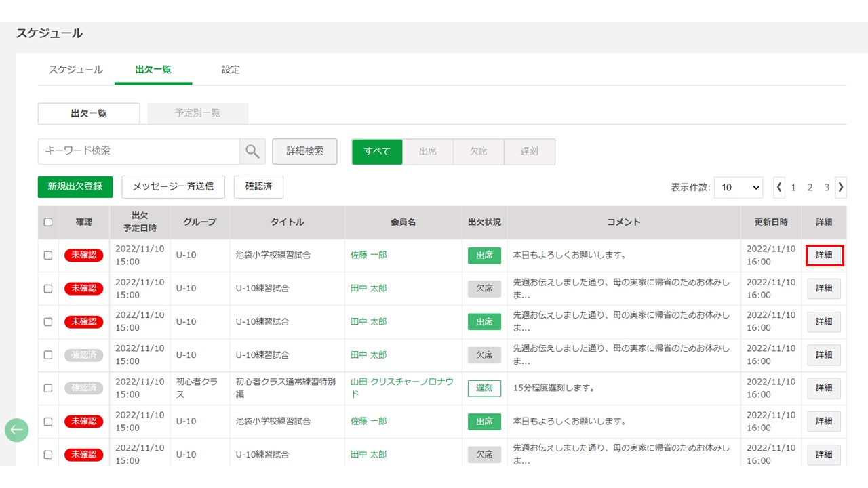The image size is (868, 488).
Task: Go to page 3
Action: (827, 188)
